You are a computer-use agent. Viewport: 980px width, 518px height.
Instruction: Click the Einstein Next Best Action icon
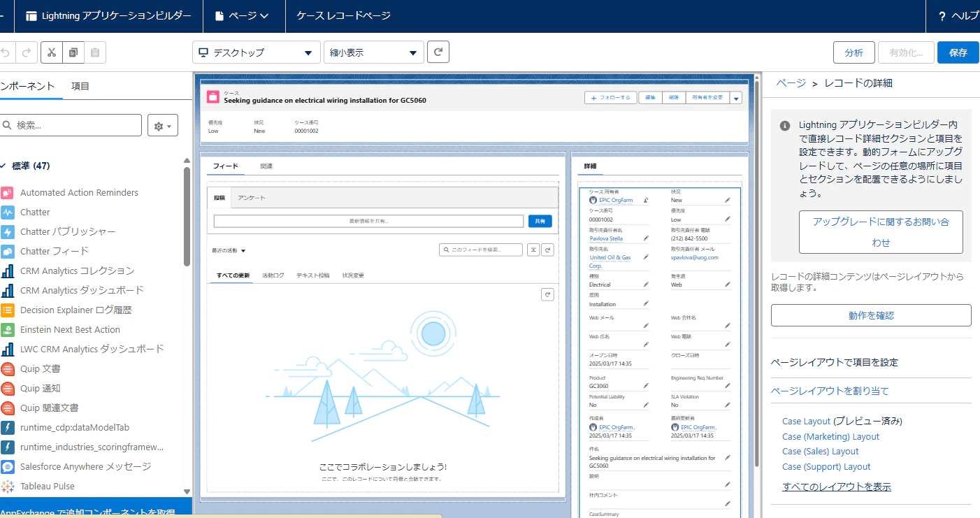pos(8,329)
